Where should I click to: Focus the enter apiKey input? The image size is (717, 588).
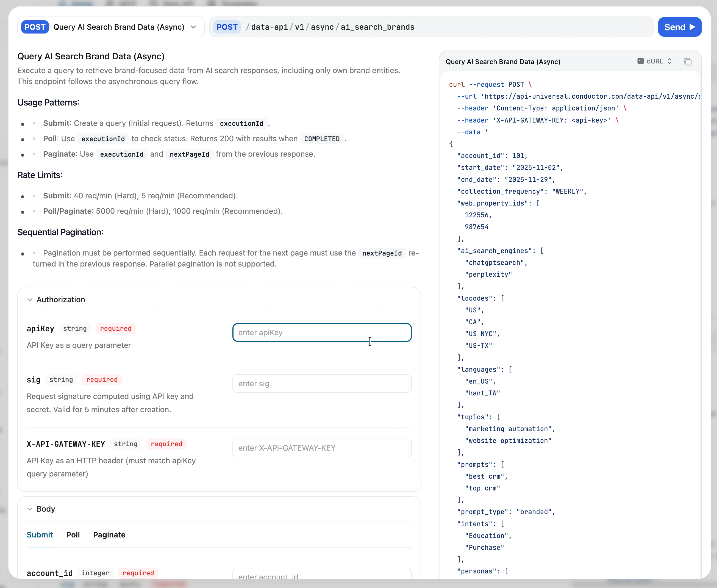(x=322, y=333)
